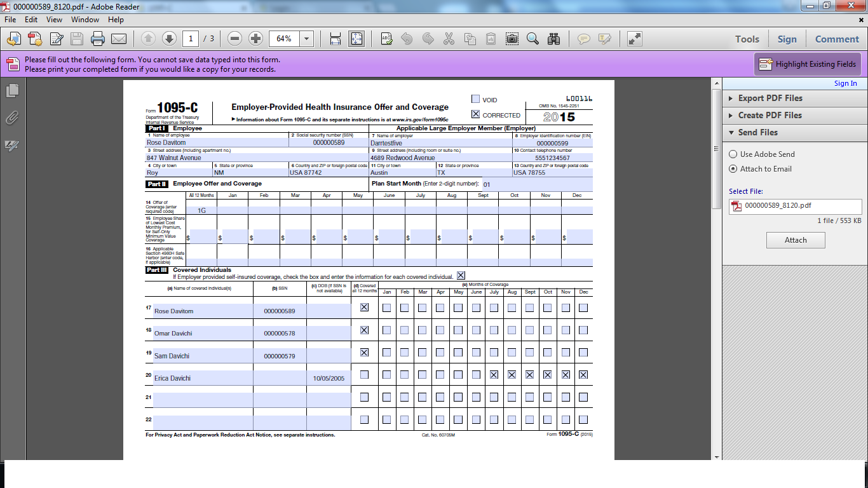Open the zoom percentage dropdown arrow

(x=307, y=39)
